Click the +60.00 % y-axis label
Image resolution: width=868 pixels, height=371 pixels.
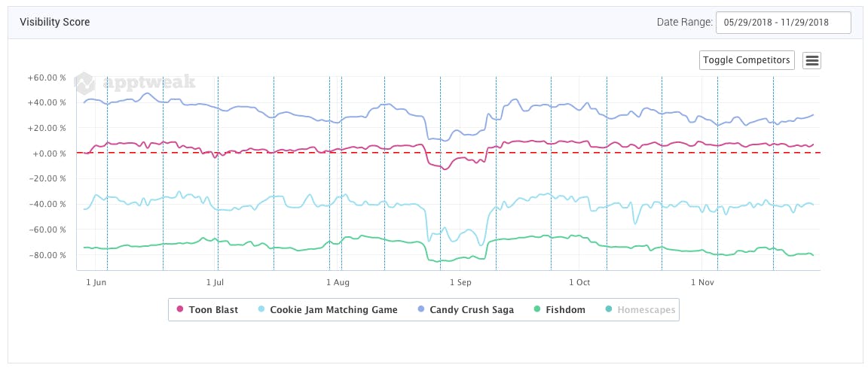tap(47, 77)
